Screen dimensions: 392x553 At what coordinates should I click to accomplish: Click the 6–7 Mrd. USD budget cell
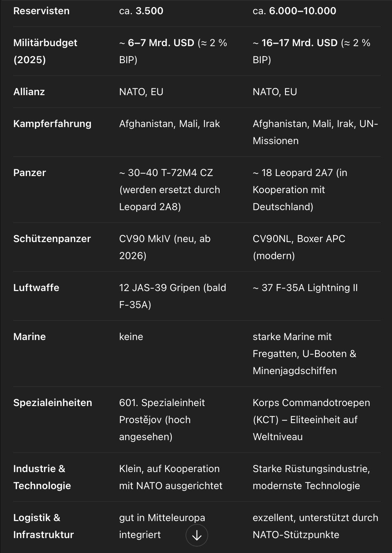pos(173,51)
